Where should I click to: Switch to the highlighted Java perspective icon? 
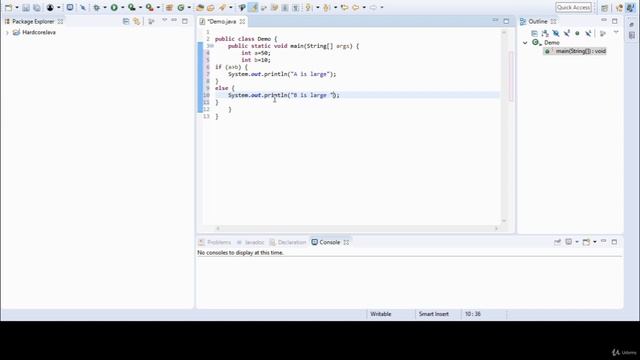[631, 8]
